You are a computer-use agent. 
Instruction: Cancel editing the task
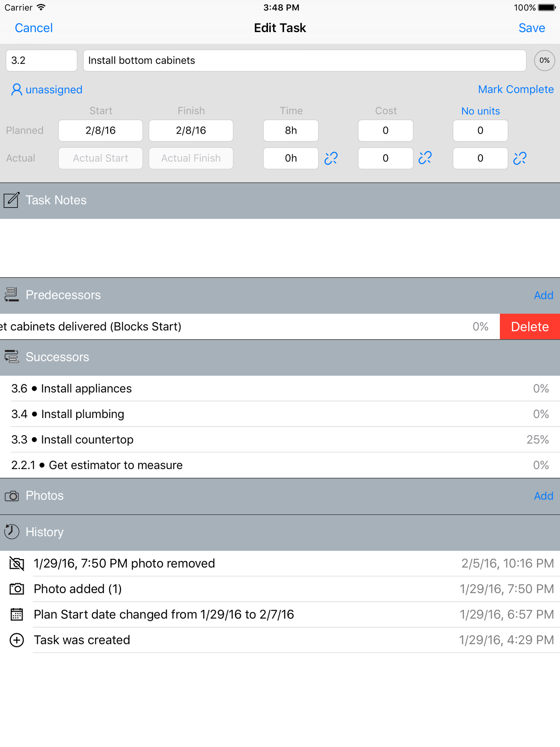(34, 28)
